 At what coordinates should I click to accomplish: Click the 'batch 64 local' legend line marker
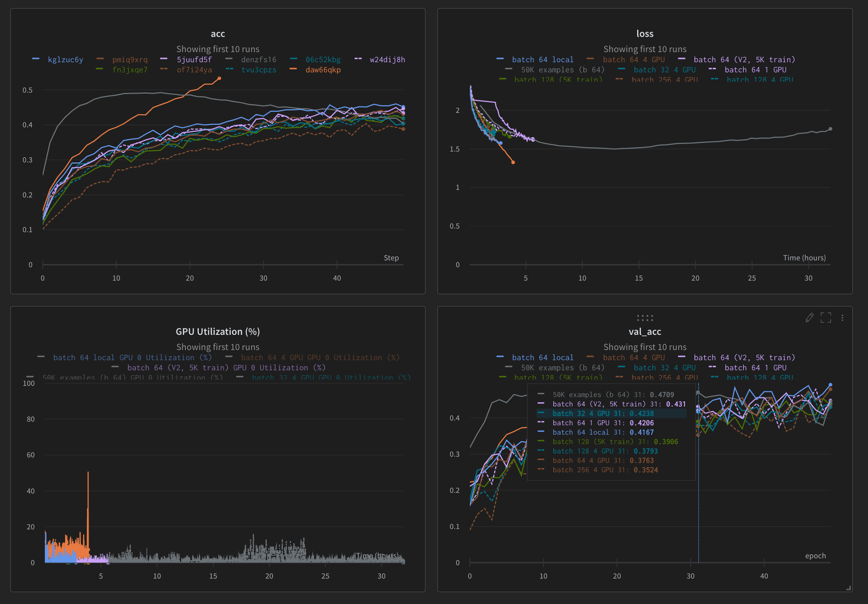coord(501,357)
